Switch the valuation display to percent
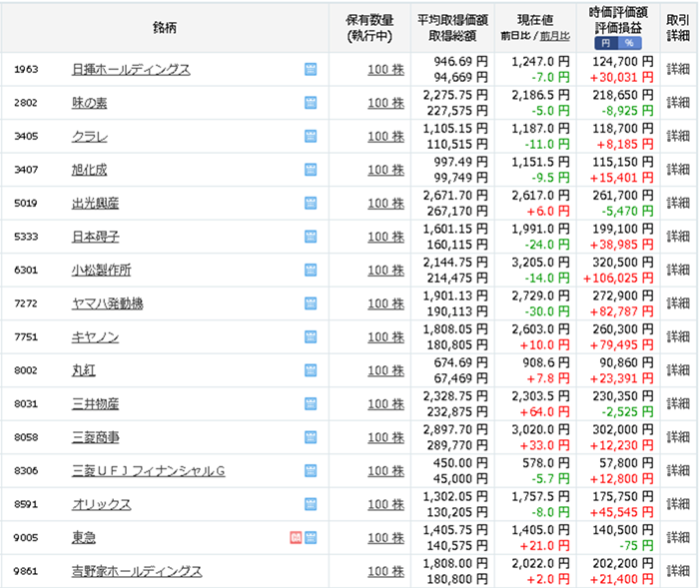Screen dimensions: 700x588 click(629, 43)
